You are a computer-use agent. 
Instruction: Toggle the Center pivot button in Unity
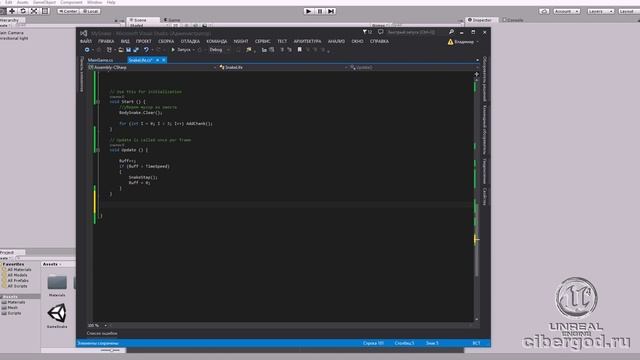click(68, 11)
